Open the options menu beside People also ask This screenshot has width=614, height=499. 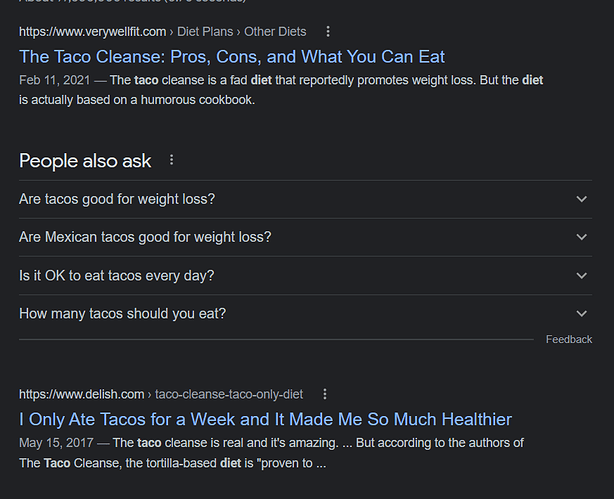pyautogui.click(x=172, y=160)
